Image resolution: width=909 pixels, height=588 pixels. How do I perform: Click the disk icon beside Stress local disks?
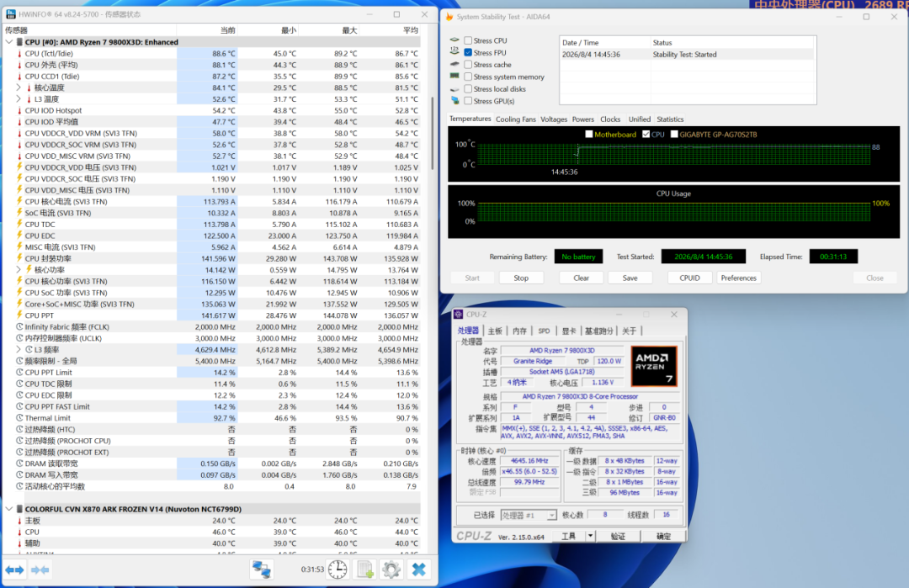[454, 88]
